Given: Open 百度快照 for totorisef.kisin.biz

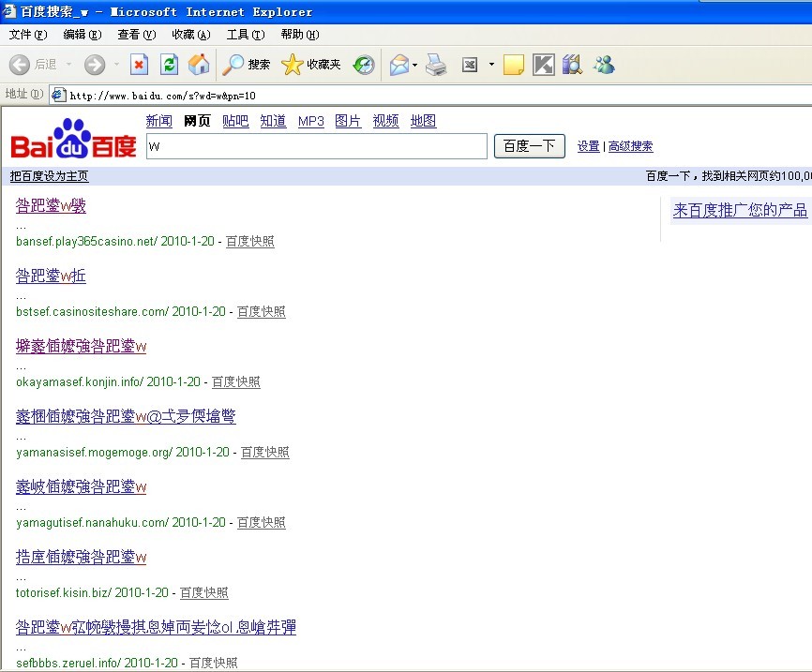Looking at the screenshot, I should [x=204, y=593].
